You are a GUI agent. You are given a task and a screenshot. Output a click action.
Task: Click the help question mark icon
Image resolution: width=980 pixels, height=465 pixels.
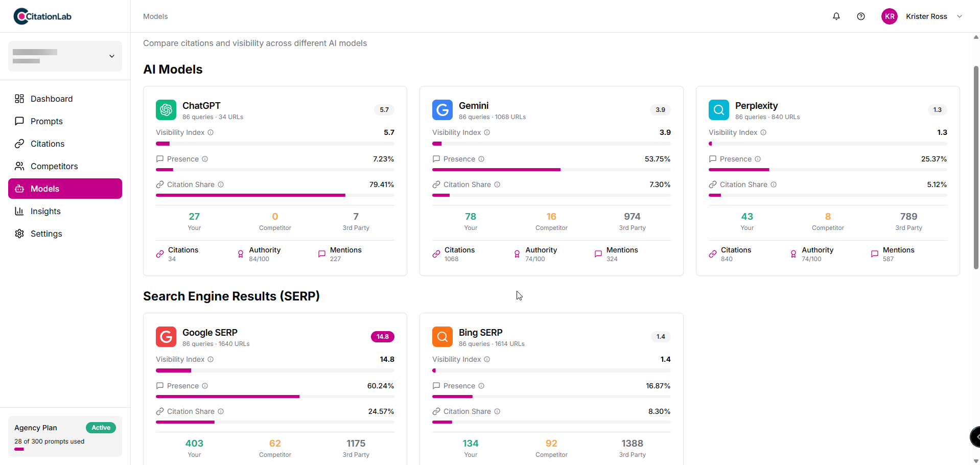pos(860,16)
